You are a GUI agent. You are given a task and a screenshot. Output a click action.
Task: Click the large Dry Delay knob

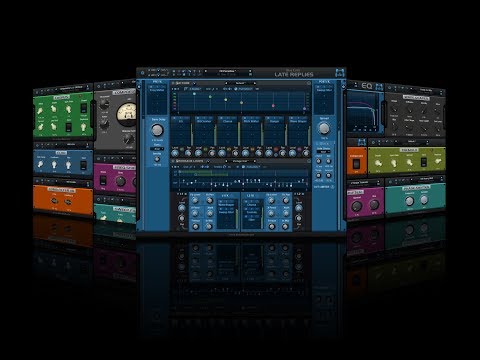point(157,130)
